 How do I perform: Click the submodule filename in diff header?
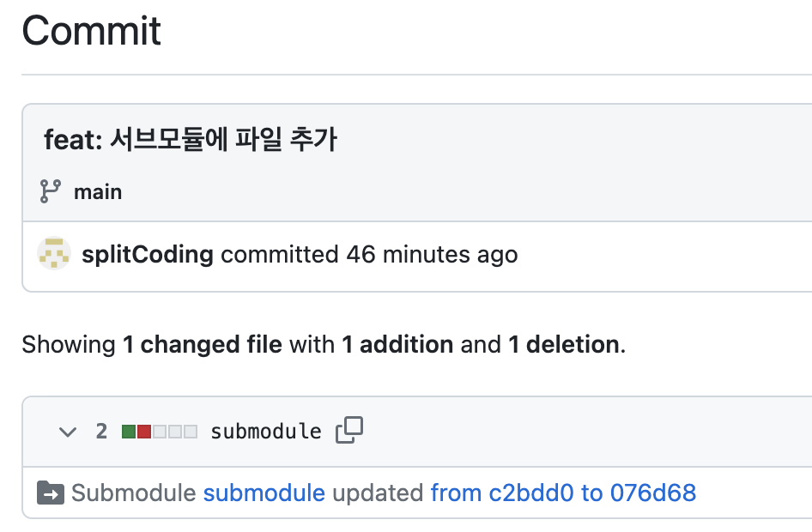[266, 432]
